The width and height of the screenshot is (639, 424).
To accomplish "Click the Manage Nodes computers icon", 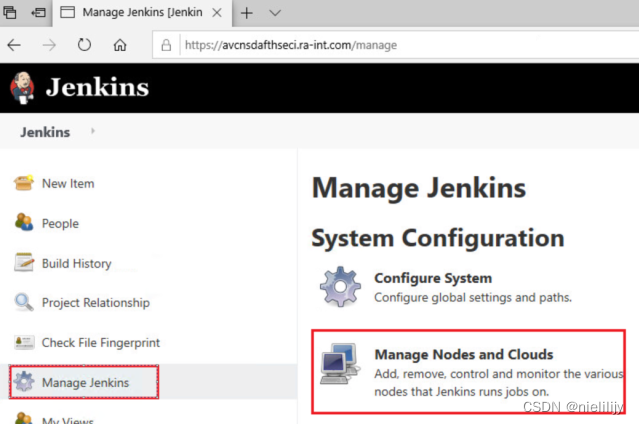I will [x=340, y=363].
